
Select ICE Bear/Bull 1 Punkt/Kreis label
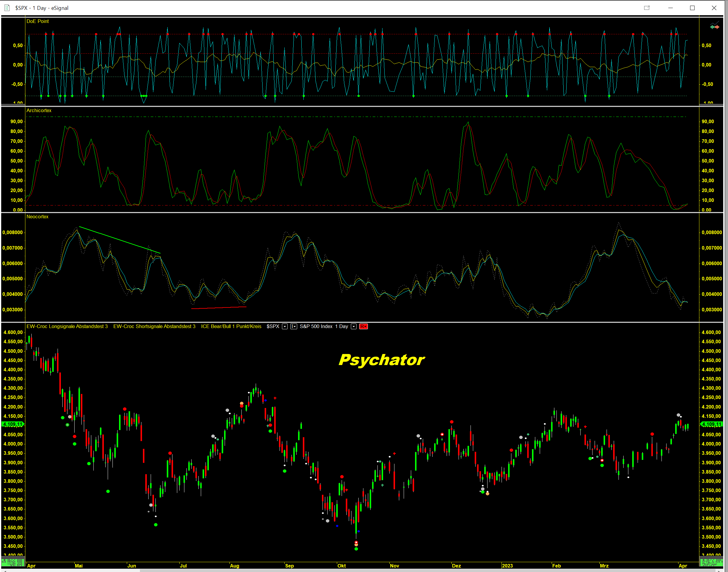tap(231, 327)
